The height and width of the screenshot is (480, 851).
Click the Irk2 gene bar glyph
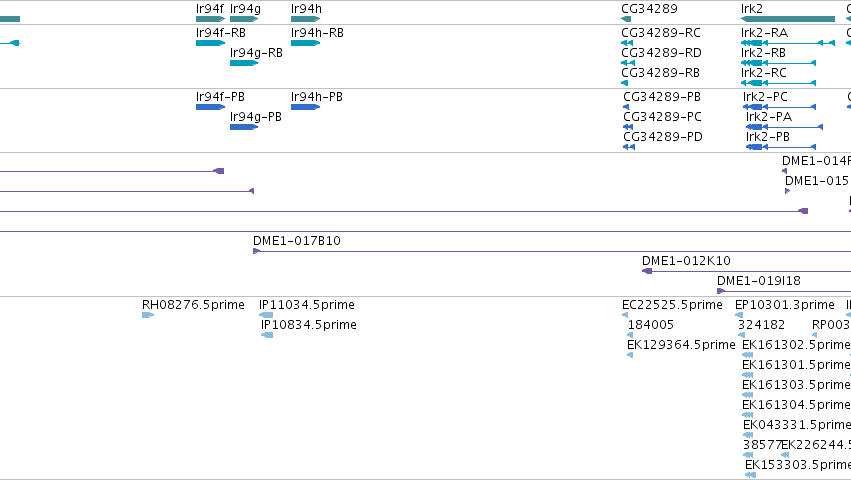788,19
